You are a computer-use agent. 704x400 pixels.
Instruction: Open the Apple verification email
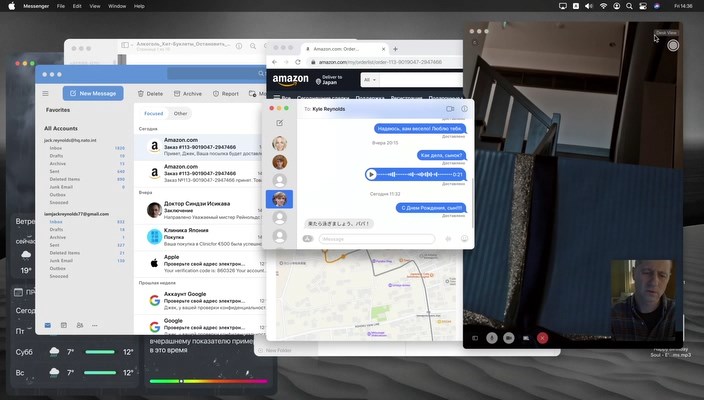point(200,264)
